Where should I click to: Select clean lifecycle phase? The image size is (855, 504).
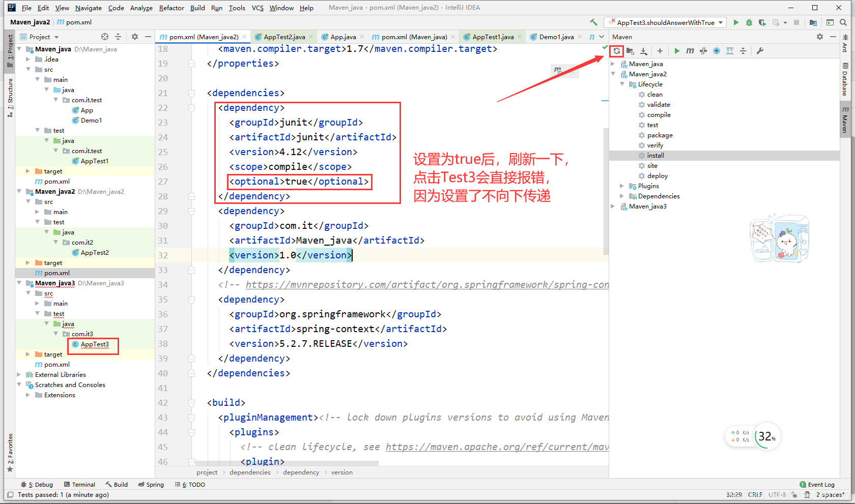[x=654, y=94]
